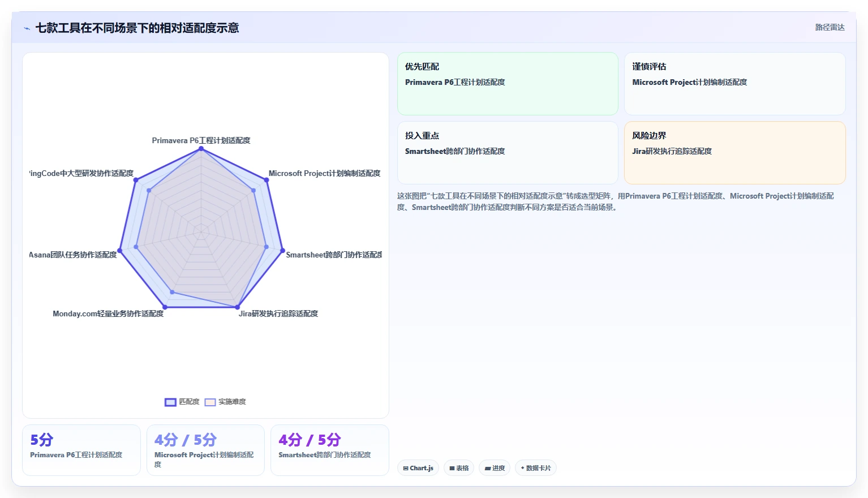Screen dimensions: 868x498
Task: Select the Jira研发执行追踪适配度 radar axis label
Action: [278, 314]
